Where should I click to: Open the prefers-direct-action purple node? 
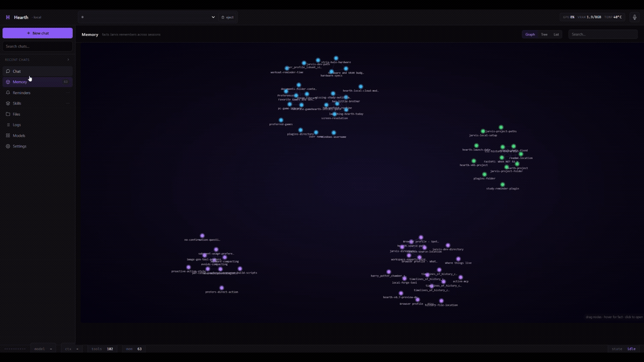pos(222,288)
